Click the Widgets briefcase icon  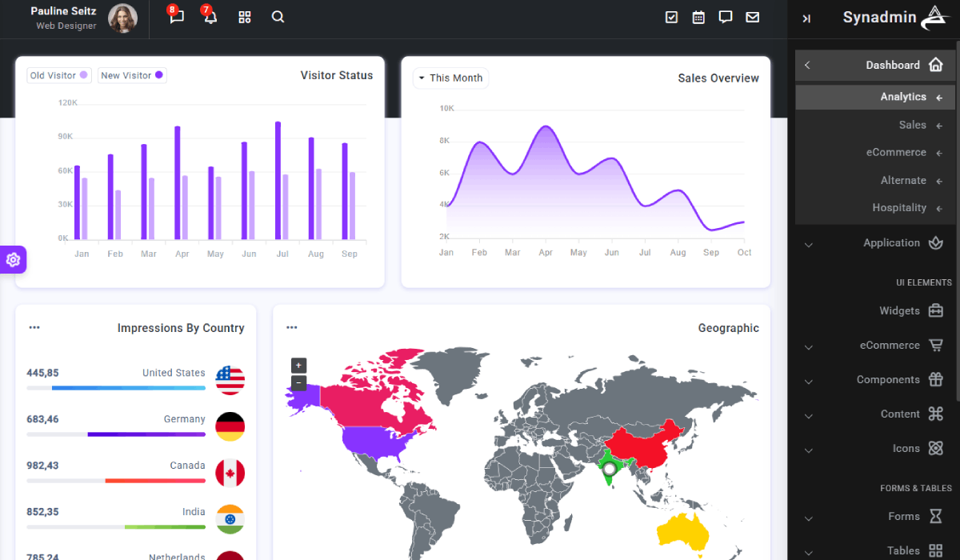tap(936, 311)
